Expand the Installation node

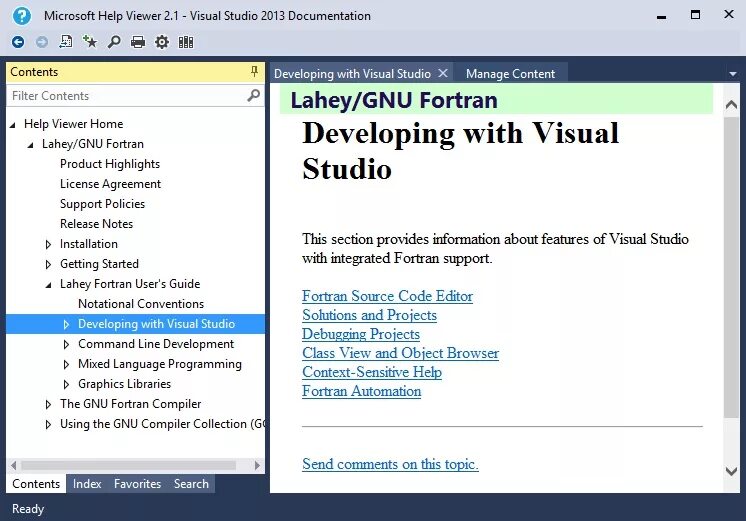click(x=48, y=245)
